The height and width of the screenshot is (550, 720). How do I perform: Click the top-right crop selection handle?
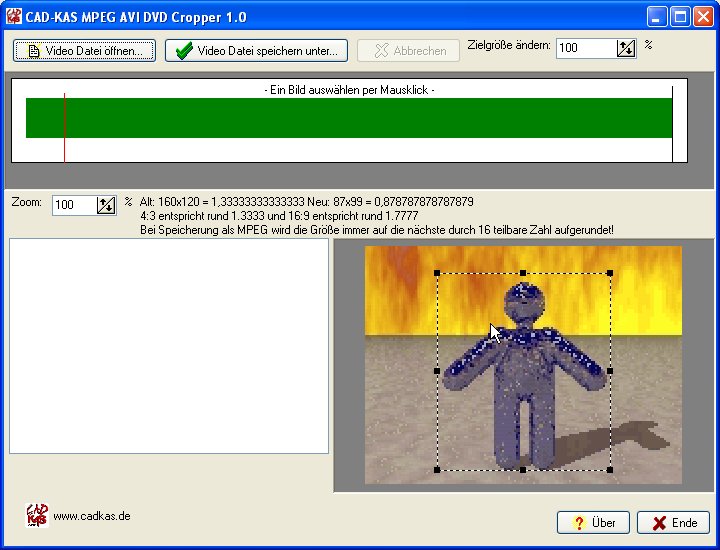609,273
